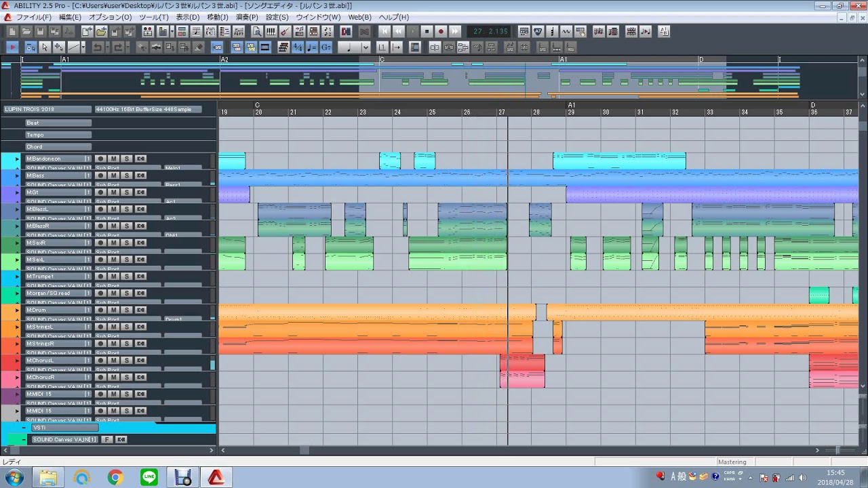The image size is (868, 488).
Task: Solo the MSaxR track
Action: [x=126, y=243]
